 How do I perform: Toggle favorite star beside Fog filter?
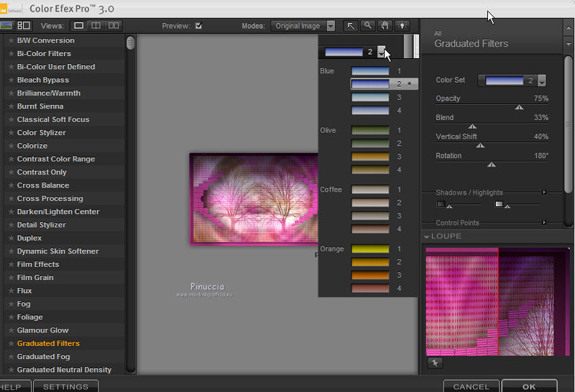tap(11, 304)
